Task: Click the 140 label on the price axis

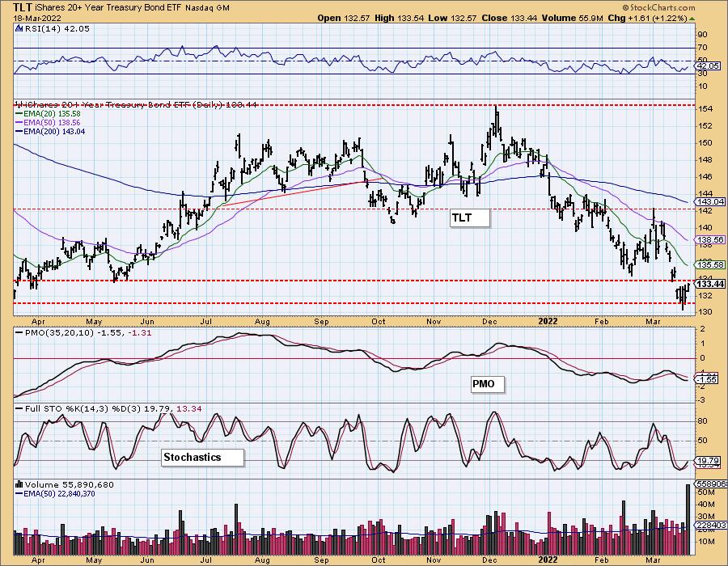Action: point(705,228)
